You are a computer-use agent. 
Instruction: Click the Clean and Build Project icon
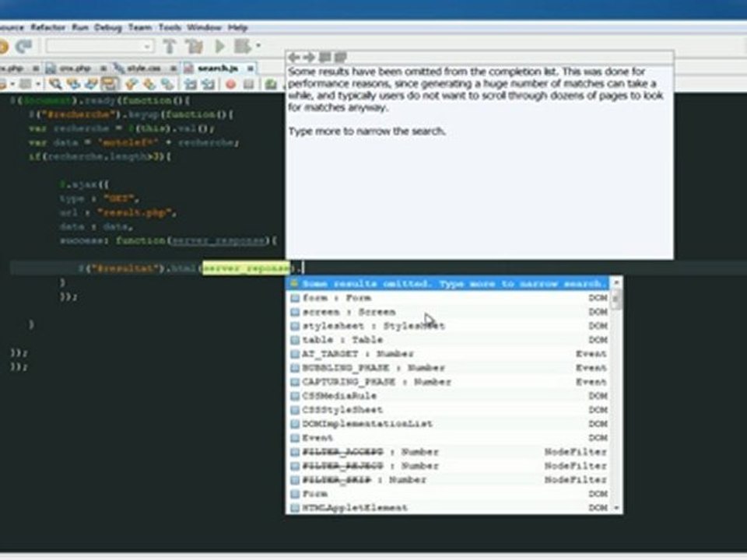pos(195,46)
